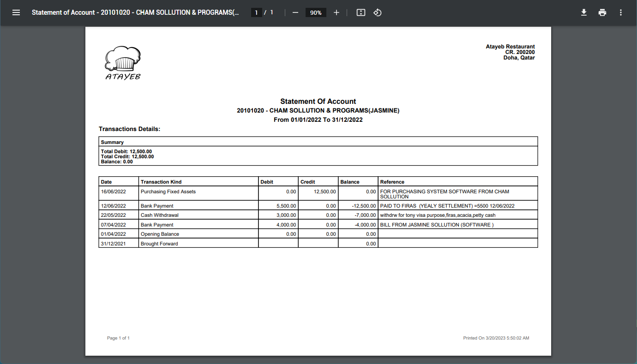Select the date 01/04/2022
This screenshot has width=637, height=364.
point(114,234)
